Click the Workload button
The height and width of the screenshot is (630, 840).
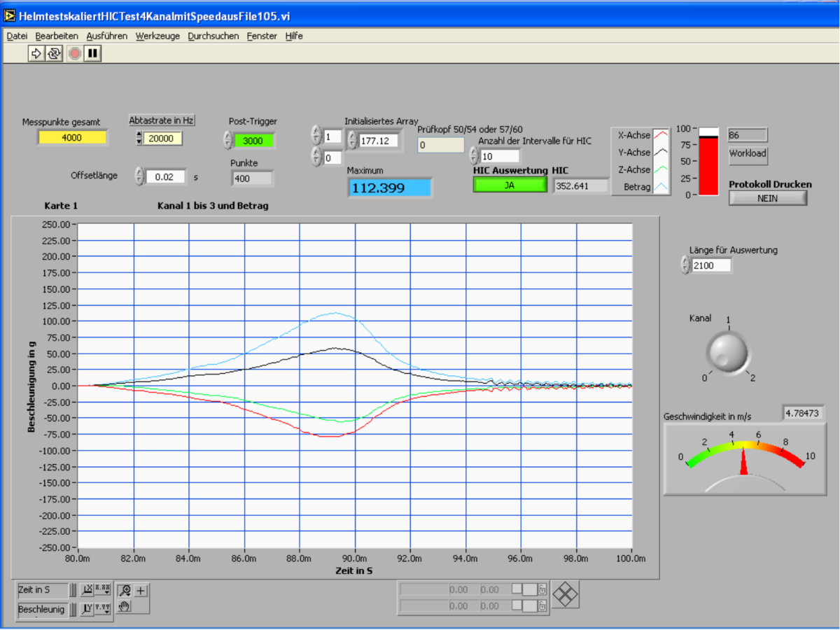point(748,154)
